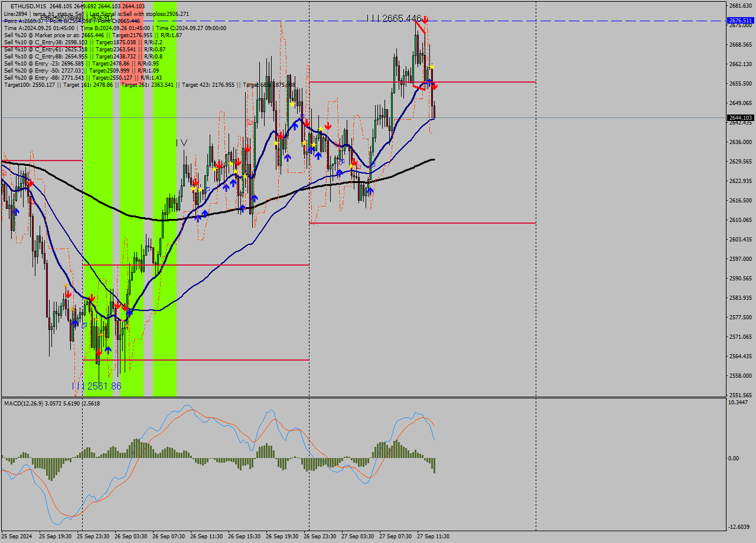The height and width of the screenshot is (543, 756).
Task: Select the blue 2561.86 low price label
Action: click(x=104, y=386)
